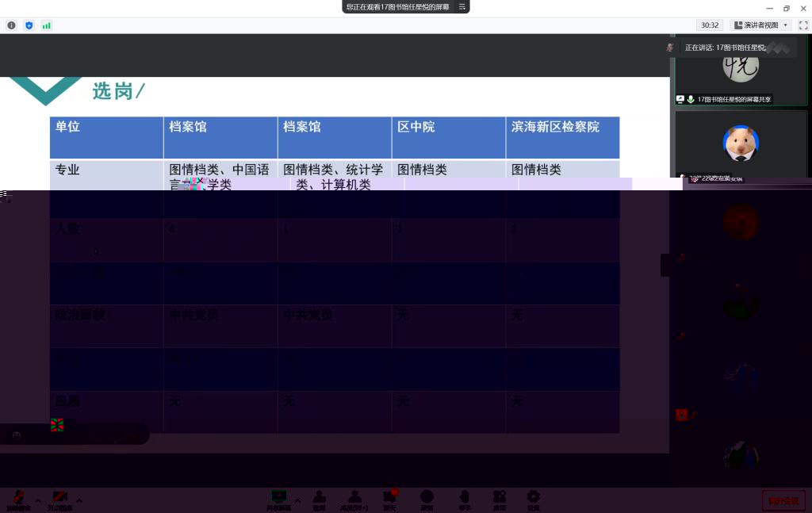This screenshot has width=812, height=513.
Task: Open the meeting info icon
Action: [x=11, y=25]
